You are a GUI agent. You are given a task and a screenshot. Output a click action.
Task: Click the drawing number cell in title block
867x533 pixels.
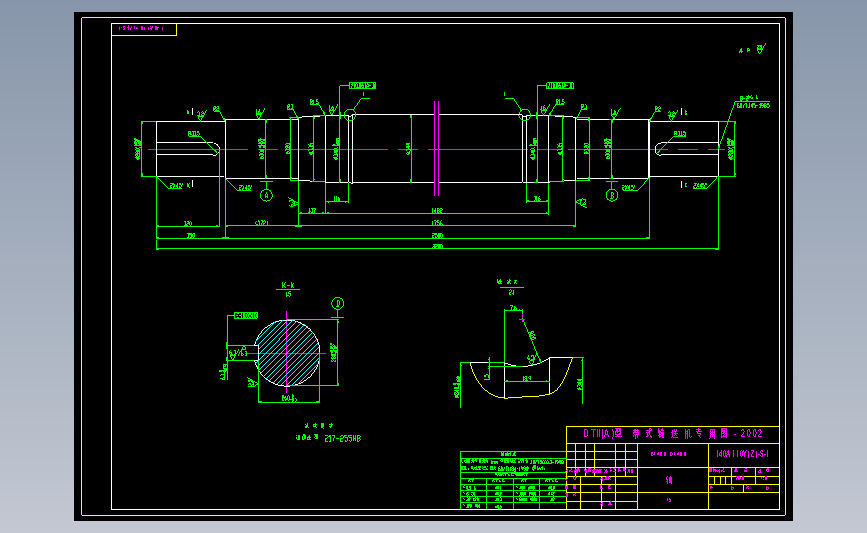(x=743, y=454)
